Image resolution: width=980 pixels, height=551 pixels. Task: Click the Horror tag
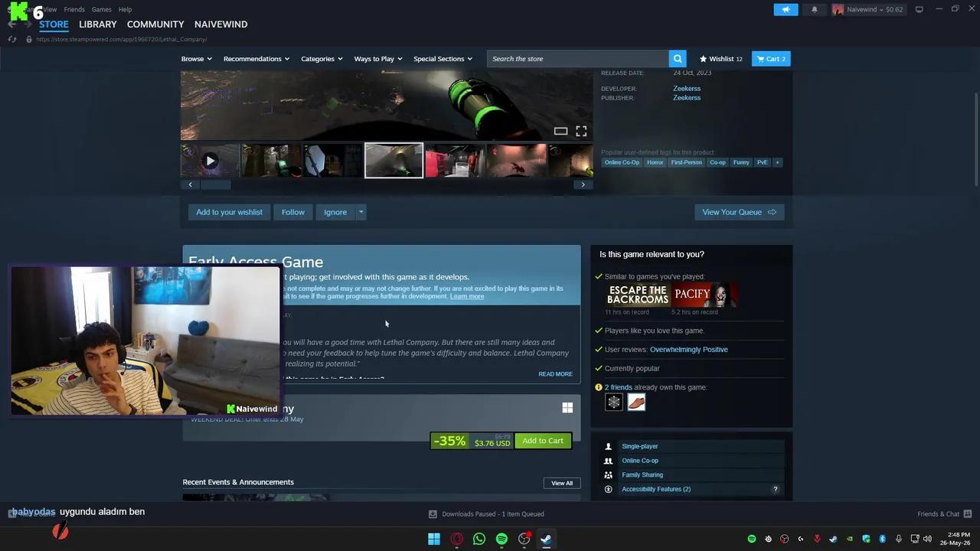[655, 162]
